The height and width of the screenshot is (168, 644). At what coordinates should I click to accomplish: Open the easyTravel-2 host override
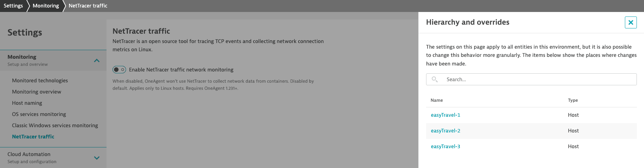tap(446, 131)
